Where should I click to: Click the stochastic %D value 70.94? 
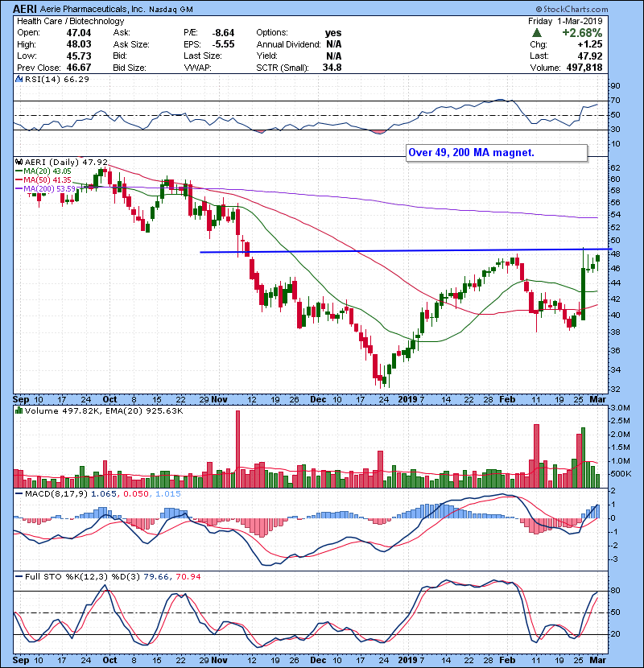pos(188,576)
